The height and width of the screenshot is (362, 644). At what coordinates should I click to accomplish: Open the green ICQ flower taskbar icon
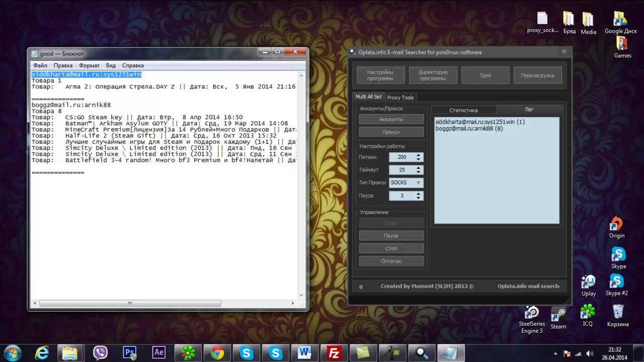(x=188, y=353)
